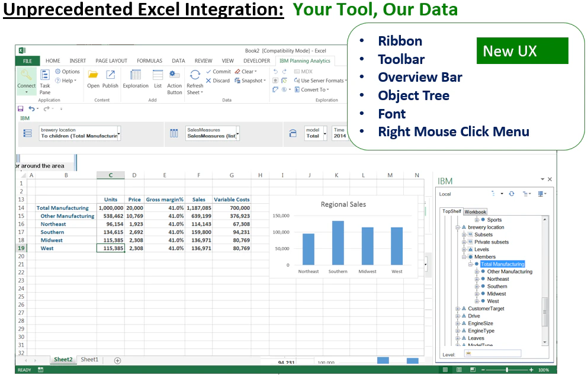Open the brewery location subset dropdown
Screen dimensions: 588x375
(x=119, y=133)
